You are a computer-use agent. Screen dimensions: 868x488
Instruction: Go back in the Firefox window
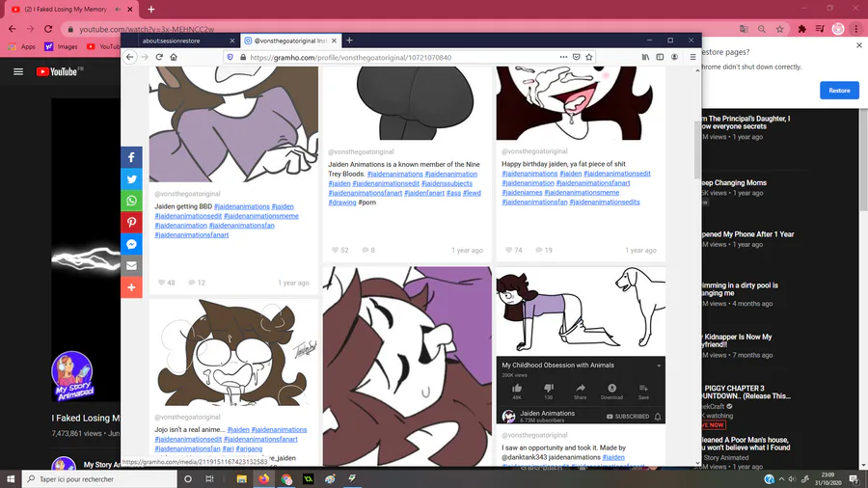click(129, 57)
